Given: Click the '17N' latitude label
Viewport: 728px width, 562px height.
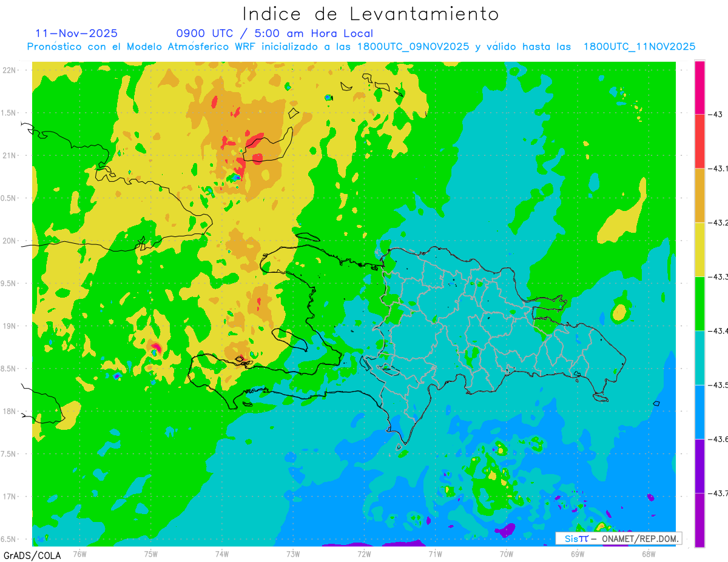Looking at the screenshot, I should pyautogui.click(x=10, y=497).
